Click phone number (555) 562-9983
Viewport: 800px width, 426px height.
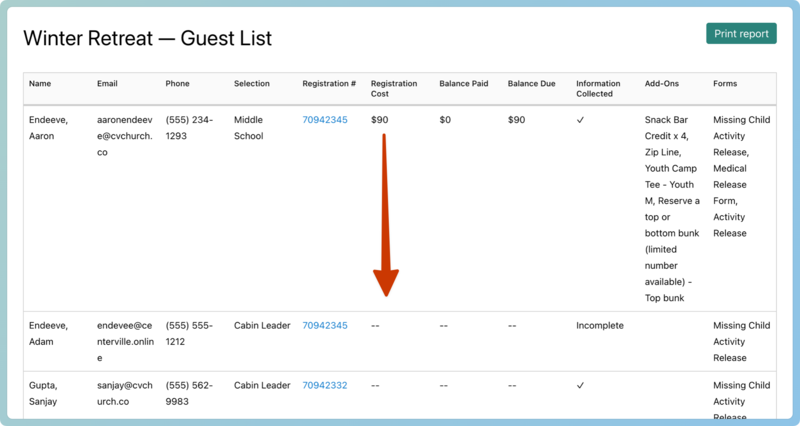[189, 393]
